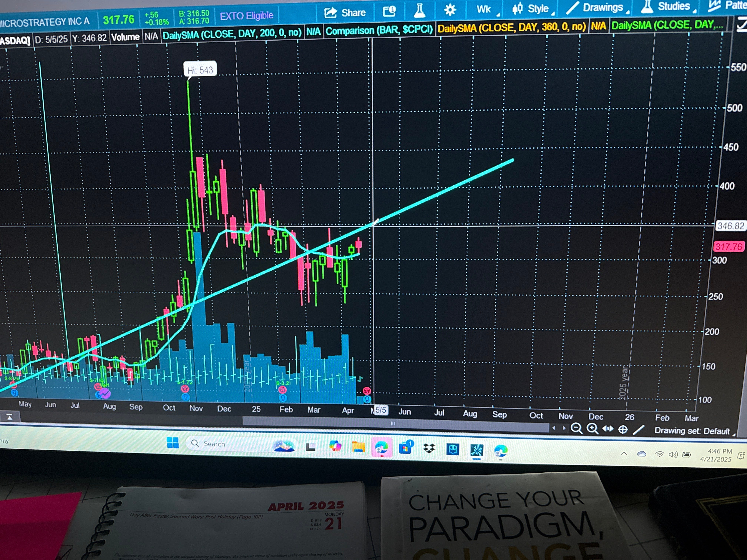Open Copilot from taskbar
The width and height of the screenshot is (747, 560).
pos(335,446)
